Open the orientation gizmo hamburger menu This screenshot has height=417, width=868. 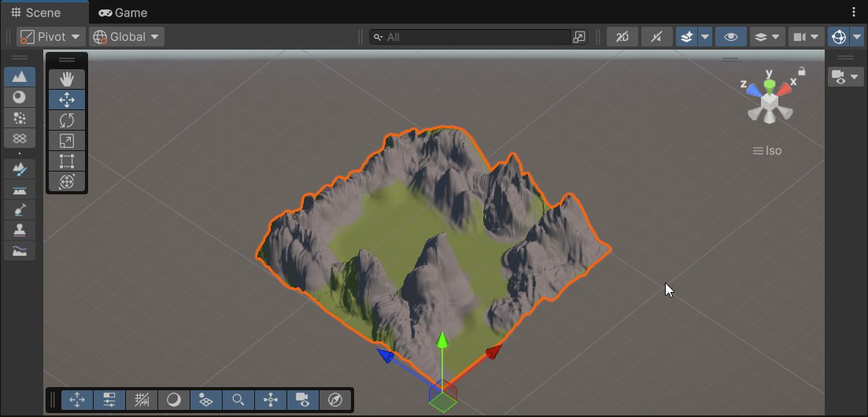758,150
